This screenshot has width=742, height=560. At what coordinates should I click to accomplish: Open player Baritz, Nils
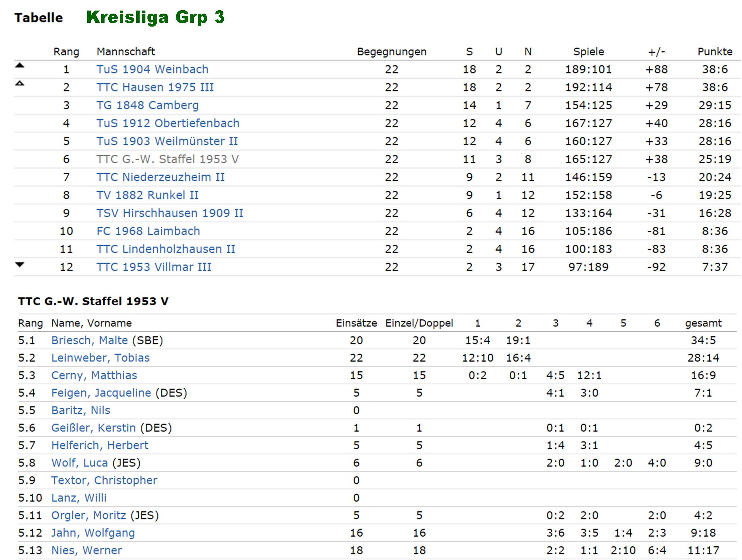pos(81,411)
